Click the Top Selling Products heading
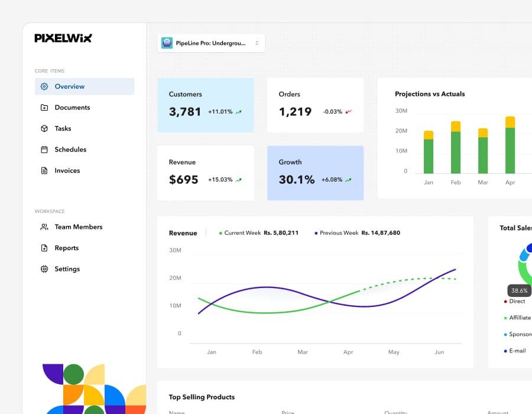Image resolution: width=532 pixels, height=414 pixels. pos(202,397)
